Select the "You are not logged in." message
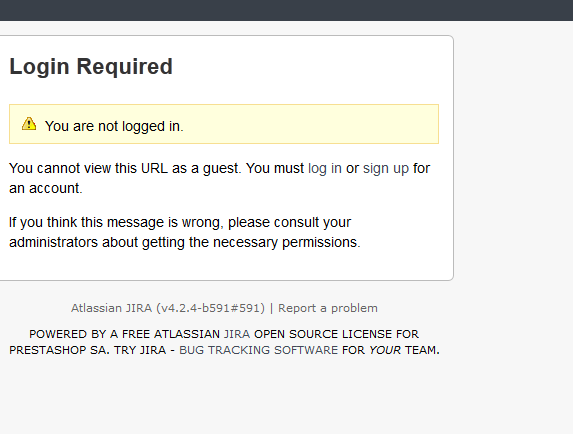573x434 pixels. (114, 126)
